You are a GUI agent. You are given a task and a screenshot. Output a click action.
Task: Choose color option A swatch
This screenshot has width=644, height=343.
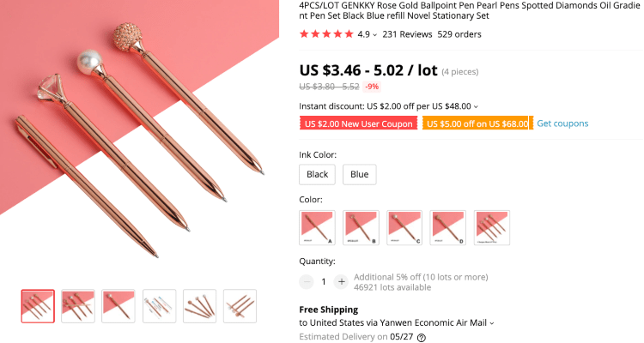click(317, 227)
